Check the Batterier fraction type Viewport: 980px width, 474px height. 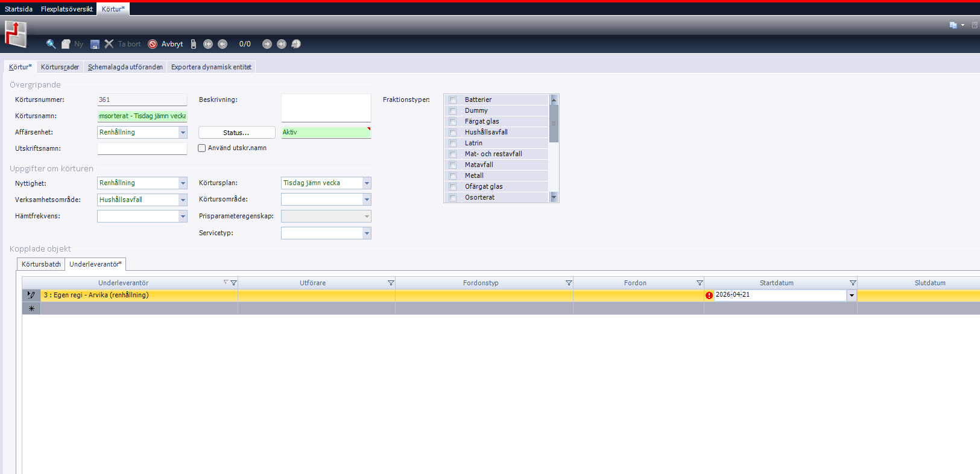[x=452, y=100]
